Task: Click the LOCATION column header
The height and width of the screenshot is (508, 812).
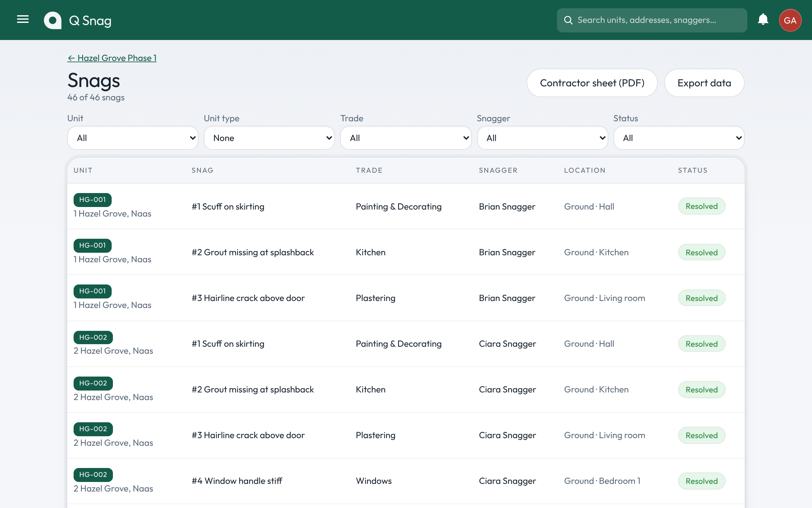Action: (585, 170)
